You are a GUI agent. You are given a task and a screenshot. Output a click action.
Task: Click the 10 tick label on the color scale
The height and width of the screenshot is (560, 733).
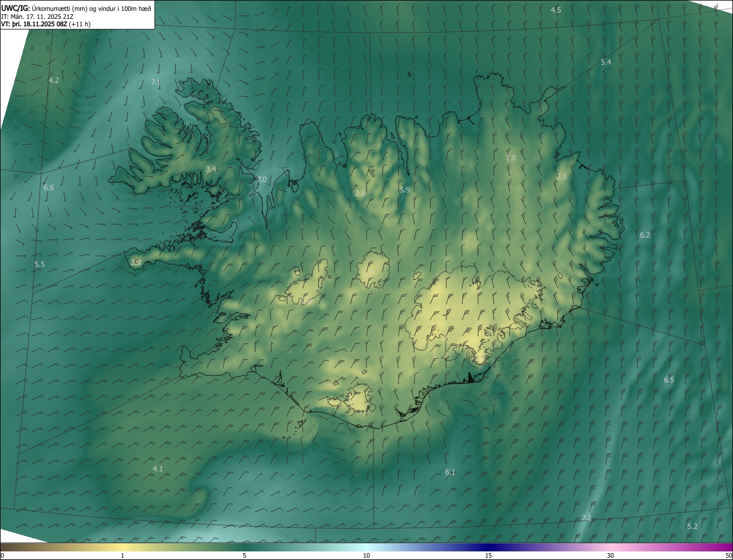pos(366,556)
